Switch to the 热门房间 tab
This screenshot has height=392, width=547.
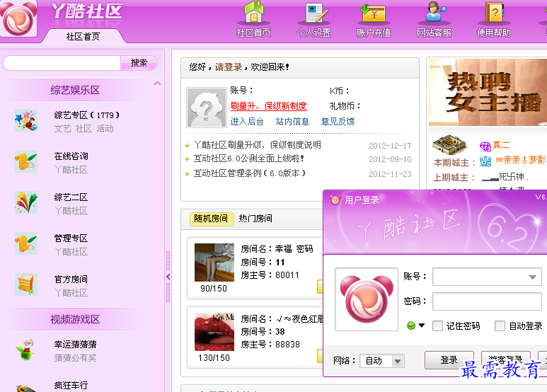click(255, 219)
